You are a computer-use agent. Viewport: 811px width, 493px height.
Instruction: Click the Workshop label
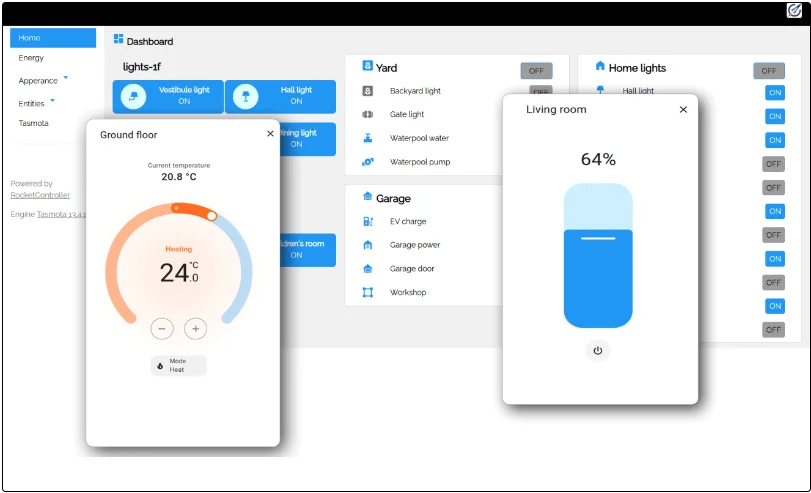(408, 292)
